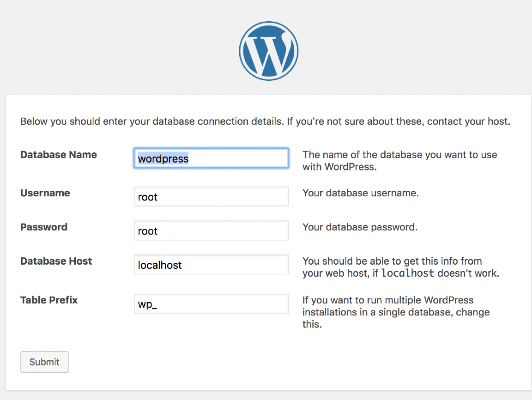The height and width of the screenshot is (400, 532).
Task: Click the bold "Username" label
Action: [x=45, y=193]
